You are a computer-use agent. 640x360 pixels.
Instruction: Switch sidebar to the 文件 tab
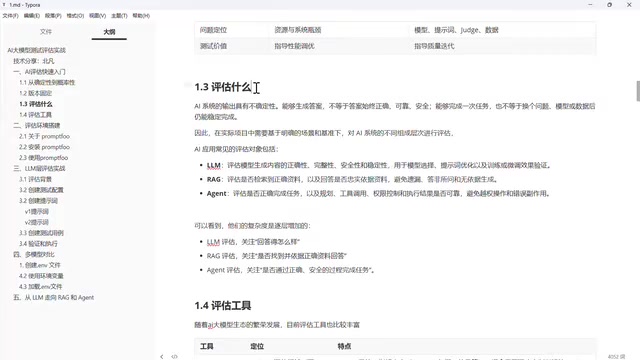tap(46, 31)
